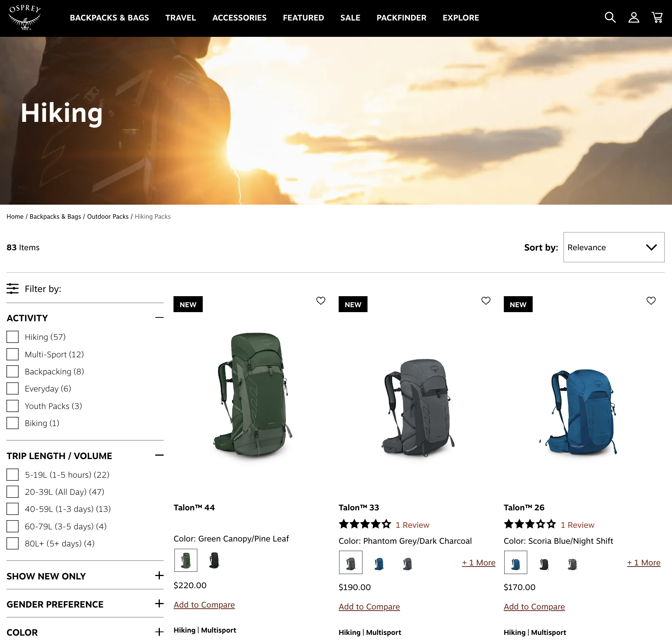Screen dimensions: 672x644
Task: Select Talon 26 blue color swatch
Action: pos(516,562)
